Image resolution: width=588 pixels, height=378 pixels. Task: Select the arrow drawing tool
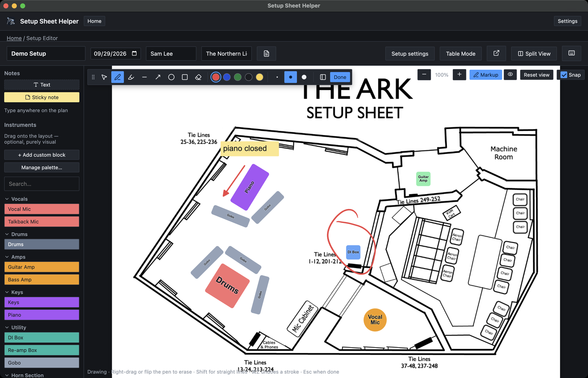tap(158, 77)
